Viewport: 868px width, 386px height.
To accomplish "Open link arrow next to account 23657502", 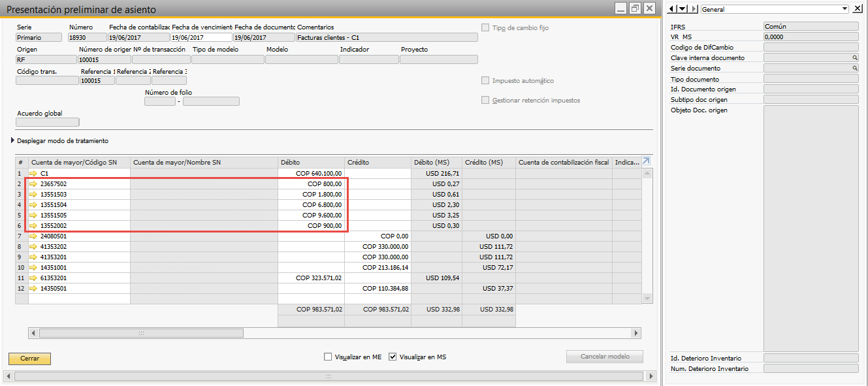I will [x=34, y=184].
